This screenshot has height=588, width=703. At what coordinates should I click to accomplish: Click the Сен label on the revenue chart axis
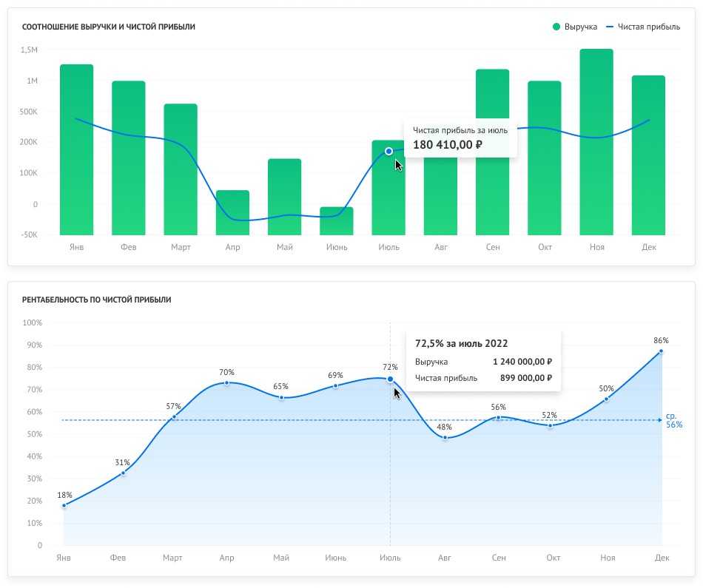pyautogui.click(x=492, y=247)
